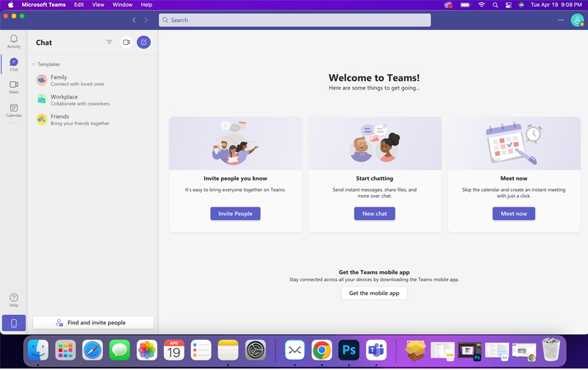
Task: Click the battery status icon
Action: click(x=465, y=5)
